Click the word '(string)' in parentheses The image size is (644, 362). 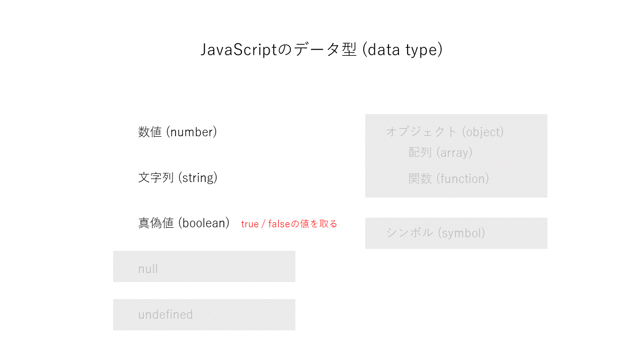tap(198, 178)
